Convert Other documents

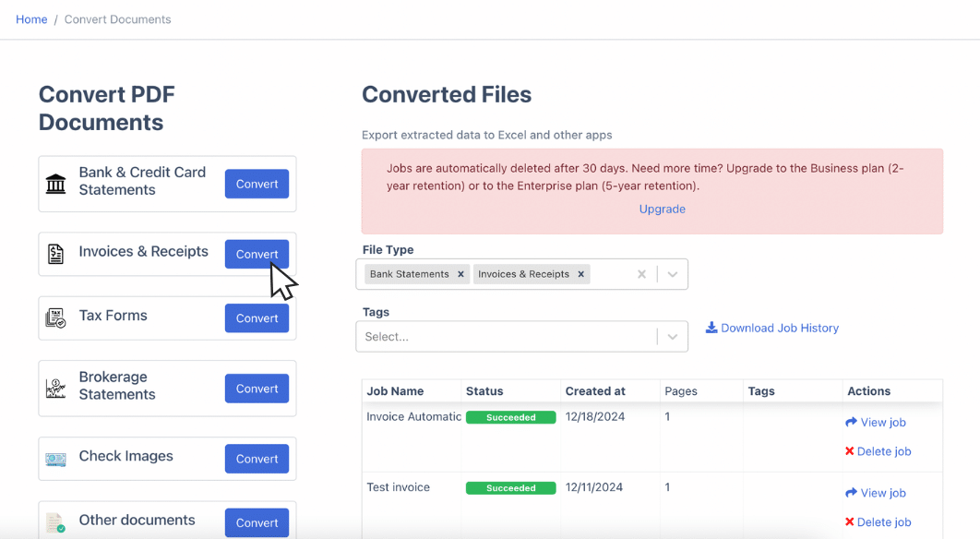(257, 522)
